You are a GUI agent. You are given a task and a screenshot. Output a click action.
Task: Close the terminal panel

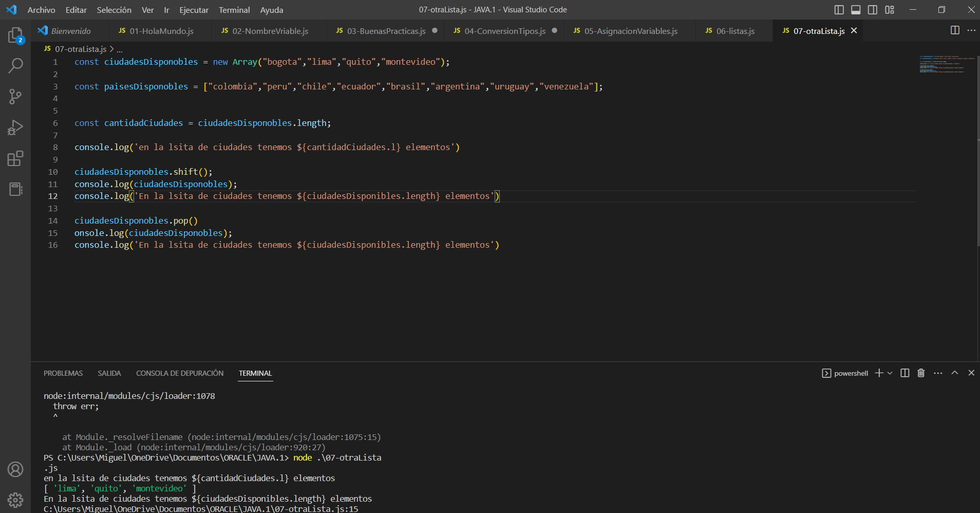coord(971,373)
